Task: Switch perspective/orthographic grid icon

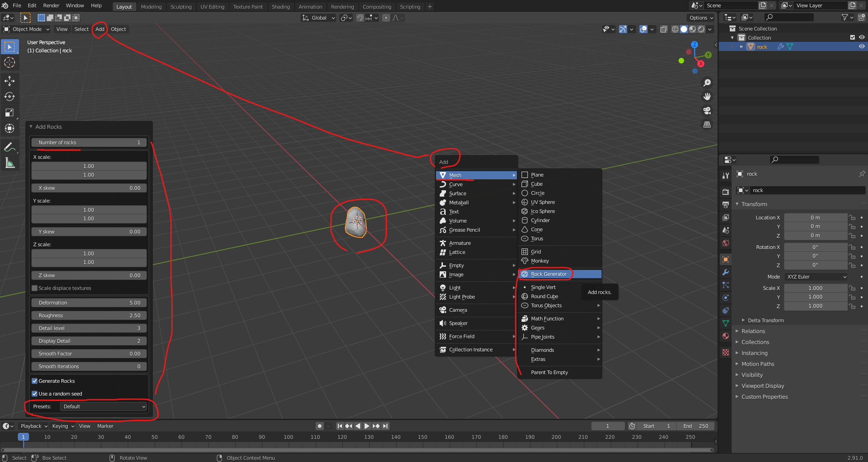Action: pyautogui.click(x=707, y=124)
